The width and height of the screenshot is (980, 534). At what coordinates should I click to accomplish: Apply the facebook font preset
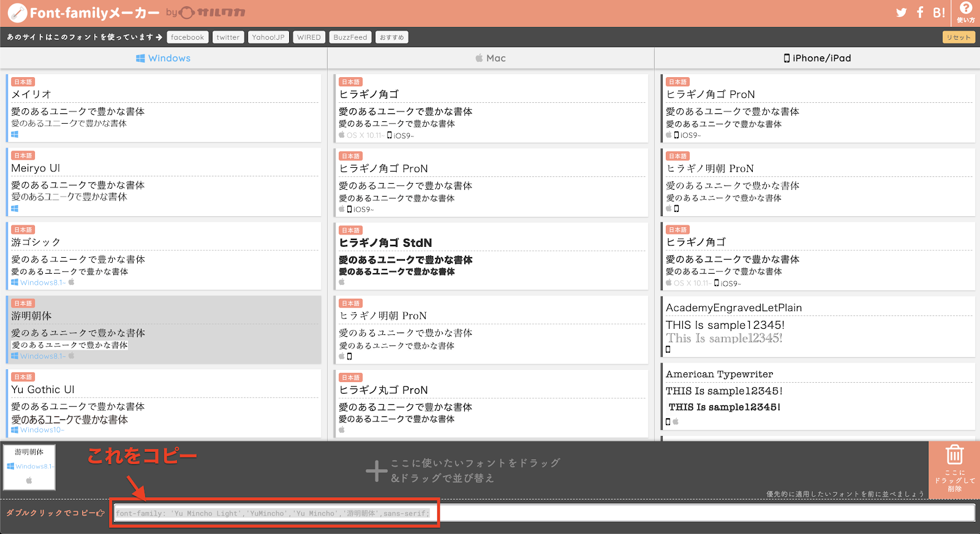[187, 37]
